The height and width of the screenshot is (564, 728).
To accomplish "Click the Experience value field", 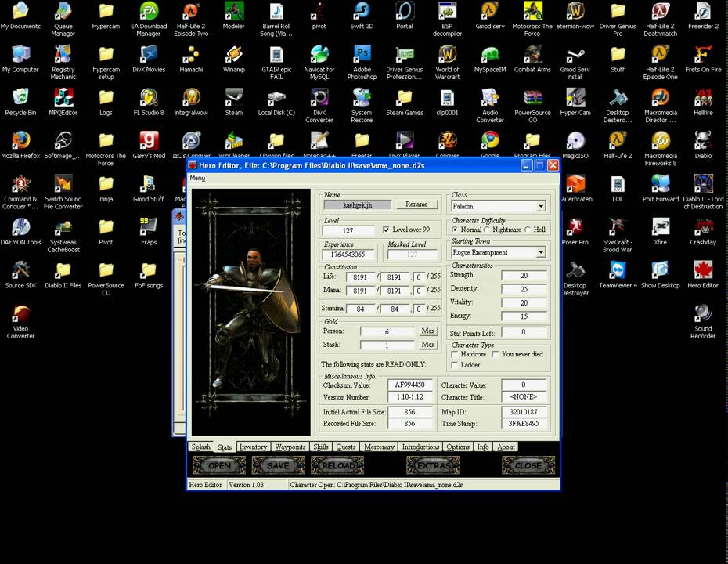I will (348, 255).
